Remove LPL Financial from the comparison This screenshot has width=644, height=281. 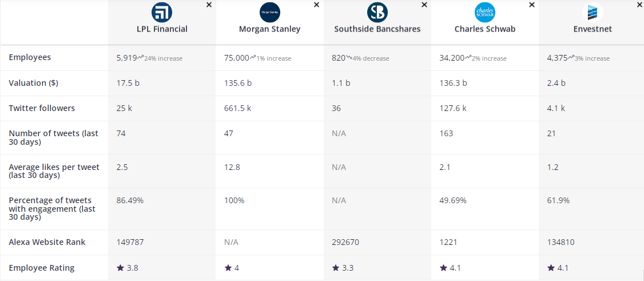click(209, 5)
